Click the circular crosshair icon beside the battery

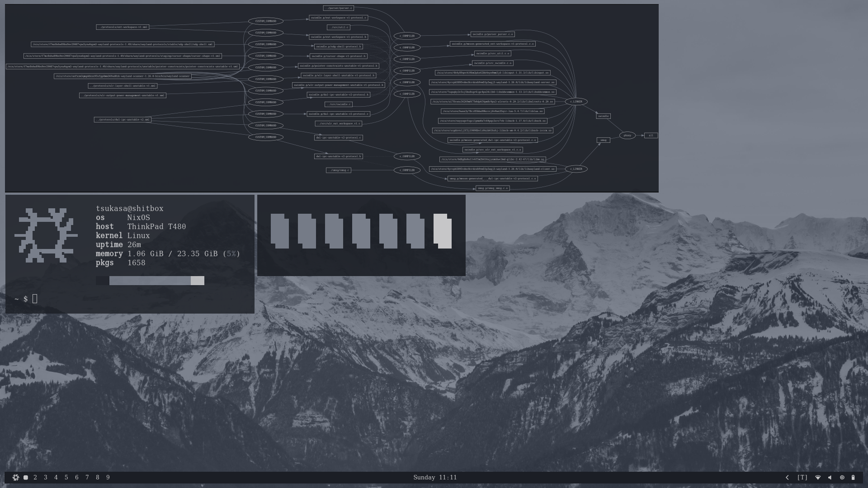(842, 478)
